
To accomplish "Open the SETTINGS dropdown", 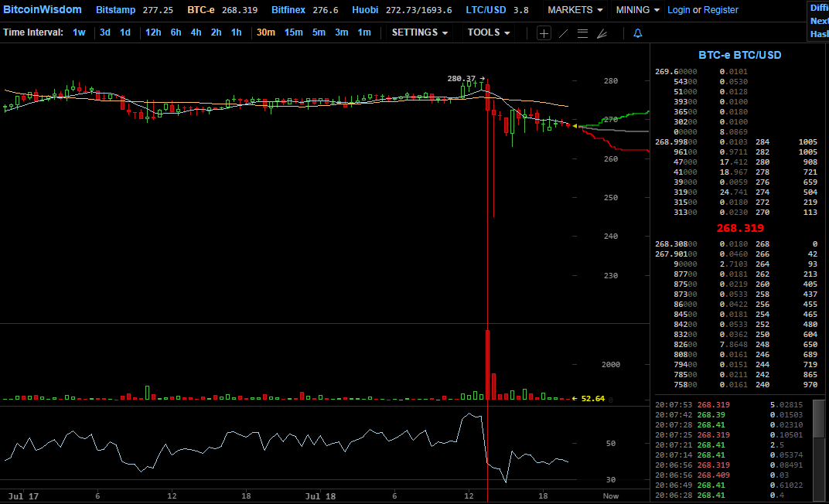I will (420, 32).
